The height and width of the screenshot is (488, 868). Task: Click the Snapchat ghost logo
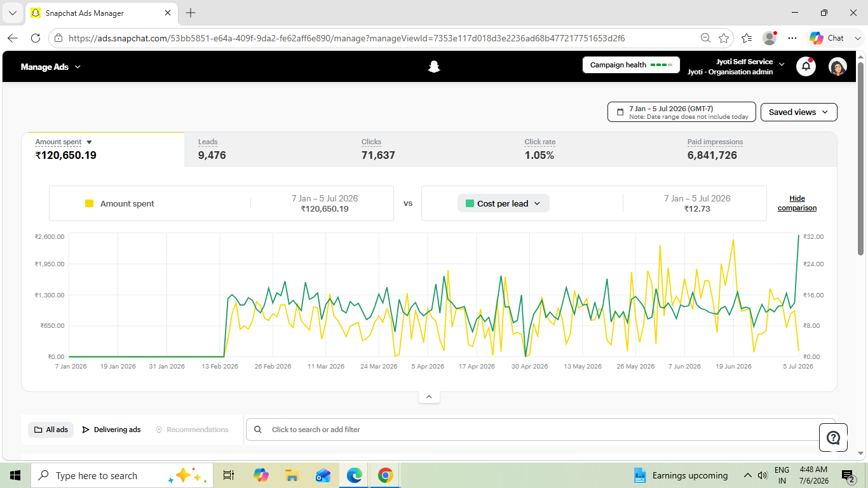(434, 66)
